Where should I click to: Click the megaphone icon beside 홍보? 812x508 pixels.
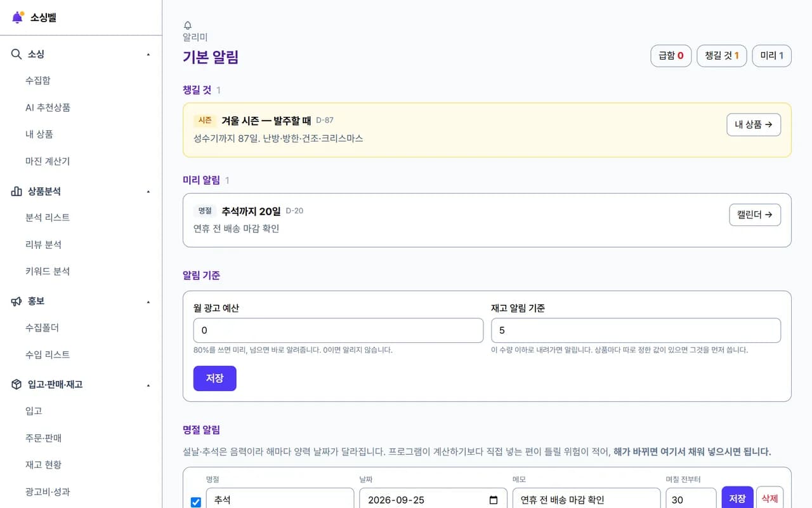point(16,301)
